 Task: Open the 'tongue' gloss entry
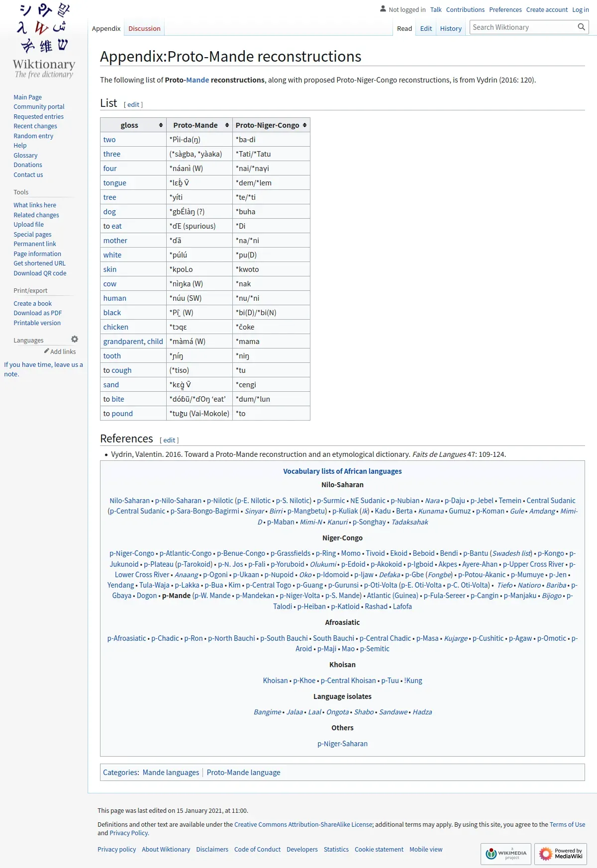[114, 182]
